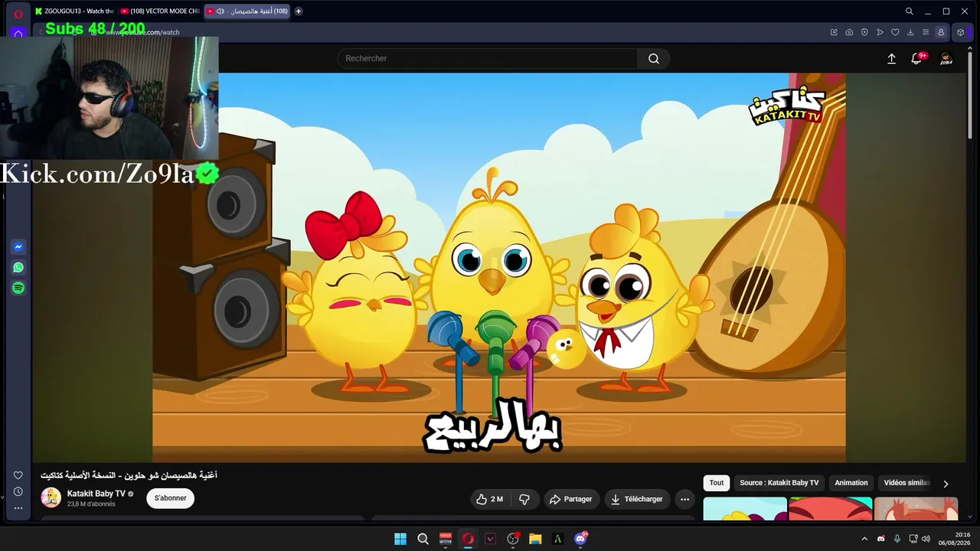Open Voicemeeter from the taskbar

click(x=446, y=539)
